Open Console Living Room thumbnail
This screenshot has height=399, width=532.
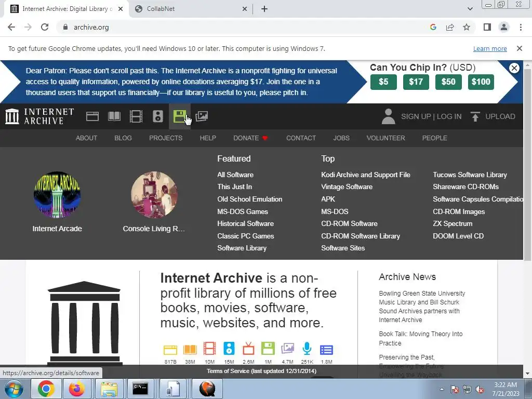(x=154, y=195)
